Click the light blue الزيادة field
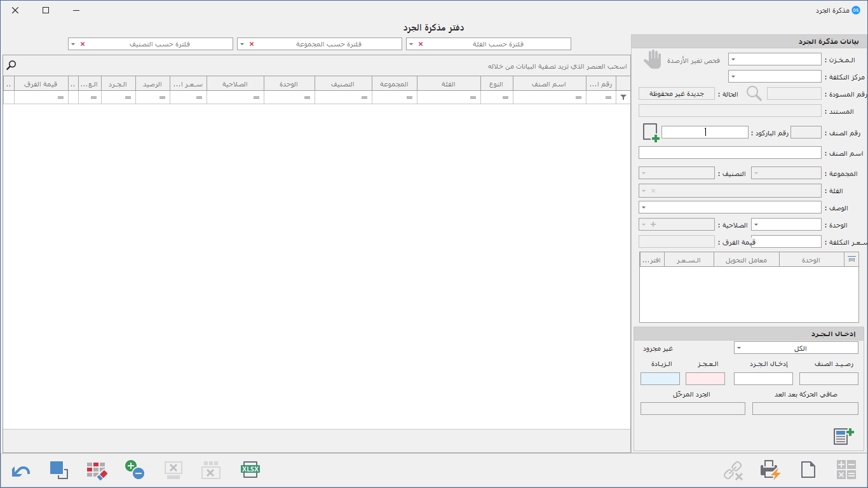Image resolution: width=868 pixels, height=488 pixels. [660, 379]
